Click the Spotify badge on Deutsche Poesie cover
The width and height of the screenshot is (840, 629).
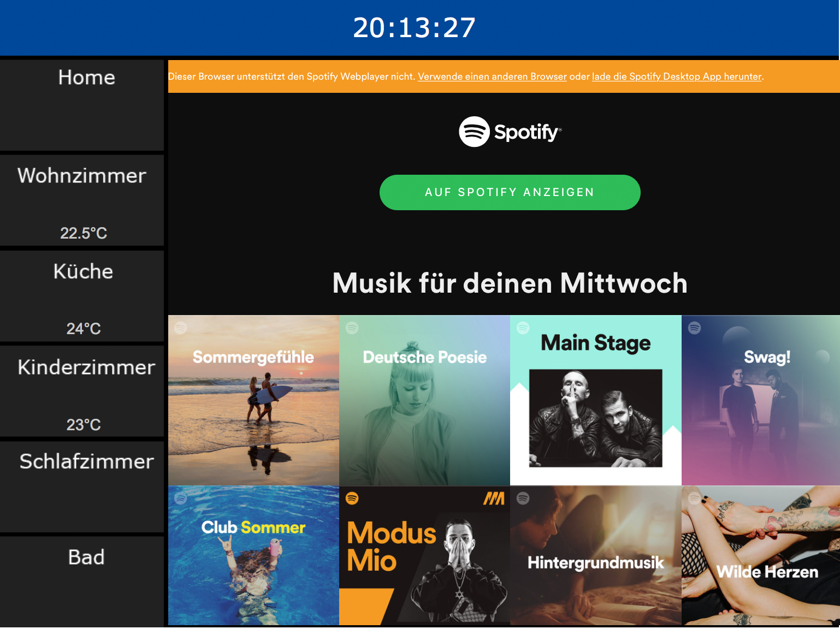[x=352, y=328]
